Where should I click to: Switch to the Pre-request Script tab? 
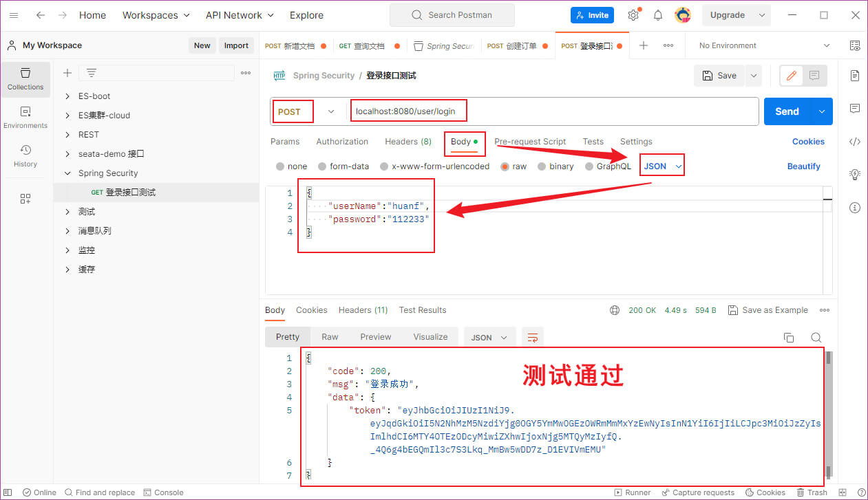pyautogui.click(x=530, y=142)
